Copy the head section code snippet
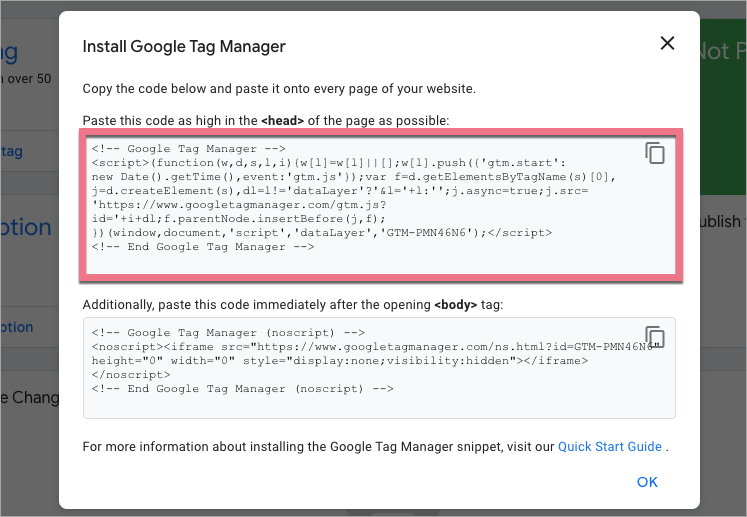747x517 pixels. 655,153
